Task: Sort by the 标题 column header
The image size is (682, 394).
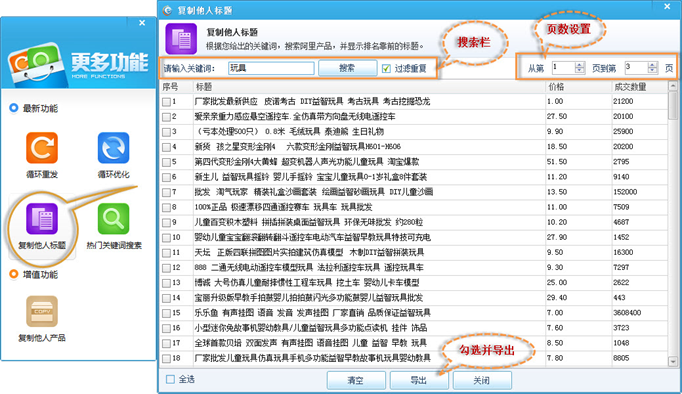Action: [x=369, y=87]
